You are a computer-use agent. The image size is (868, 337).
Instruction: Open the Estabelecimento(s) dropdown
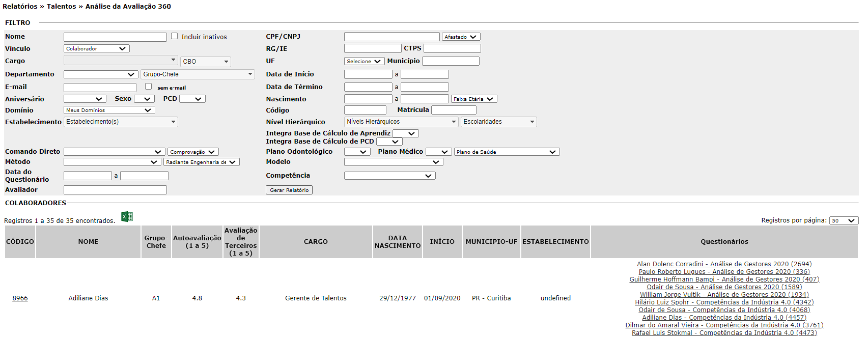tap(121, 122)
